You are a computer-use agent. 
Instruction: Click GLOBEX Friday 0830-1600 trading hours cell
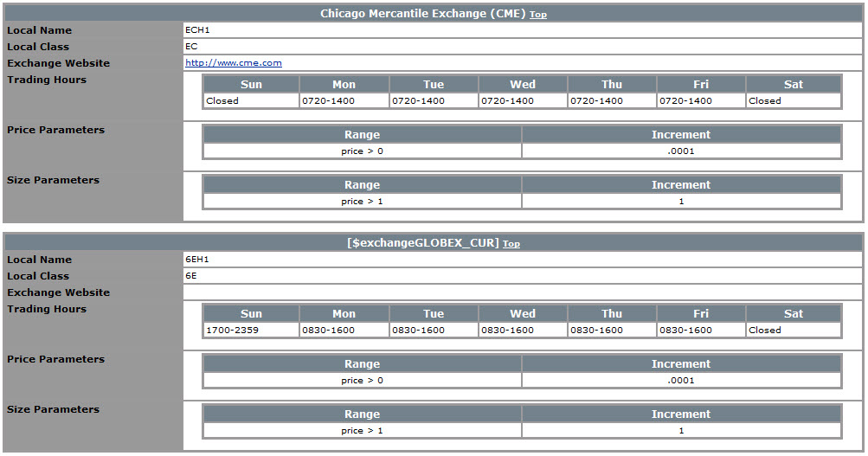[701, 330]
